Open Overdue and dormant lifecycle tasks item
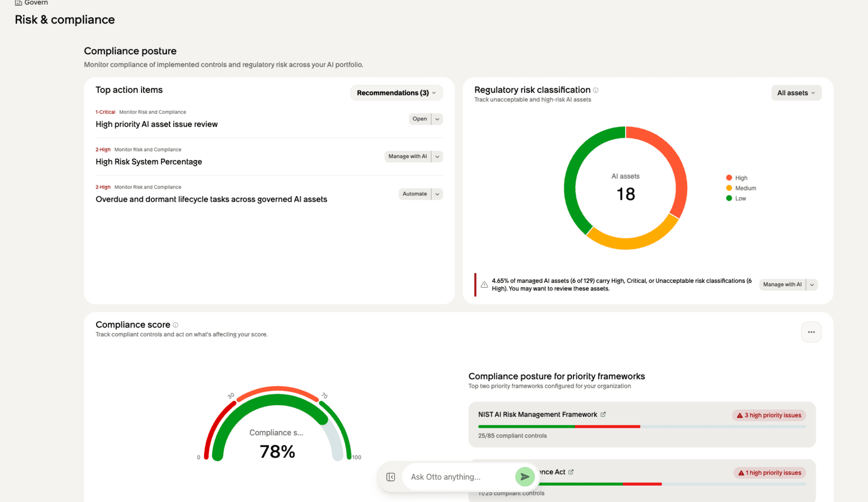868x502 pixels. [x=211, y=199]
